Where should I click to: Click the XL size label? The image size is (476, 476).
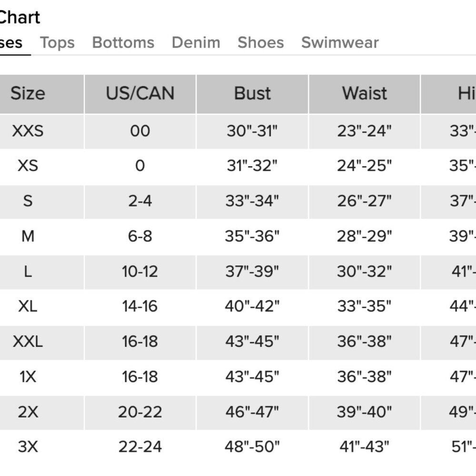click(28, 306)
